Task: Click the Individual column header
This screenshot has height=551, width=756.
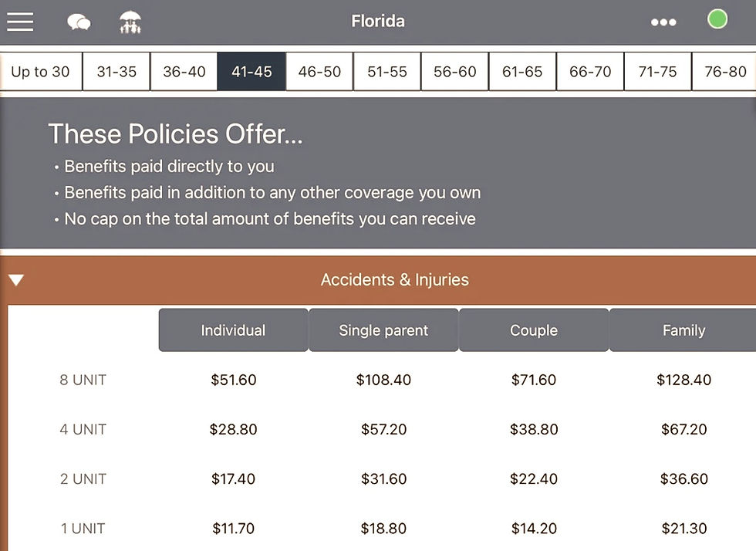Action: [233, 330]
